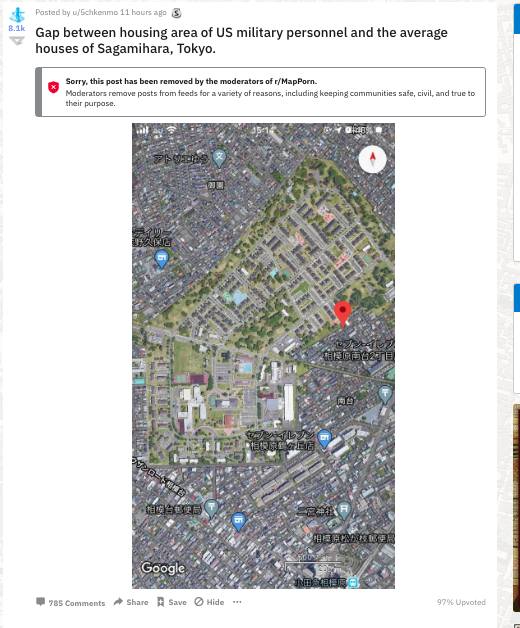The height and width of the screenshot is (628, 520).
Task: Click the post title text
Action: point(242,40)
